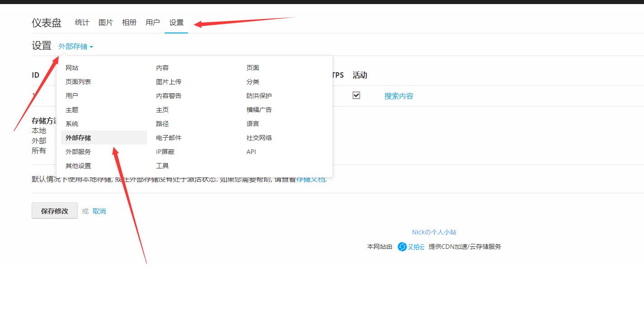Select 主题 in the settings menu

71,109
